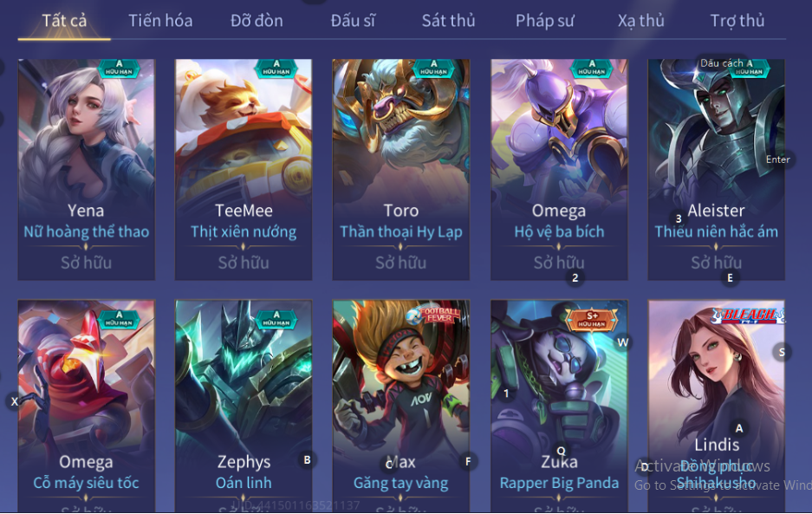
Task: Choose the Zephys Oán linh skin card
Action: [x=244, y=407]
